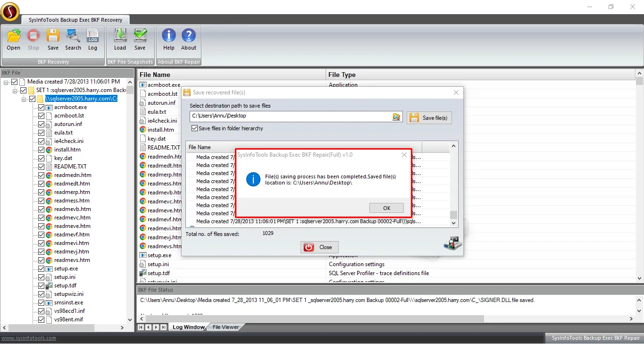
Task: Click the icon beside eula.txt in file list
Action: pos(142,112)
